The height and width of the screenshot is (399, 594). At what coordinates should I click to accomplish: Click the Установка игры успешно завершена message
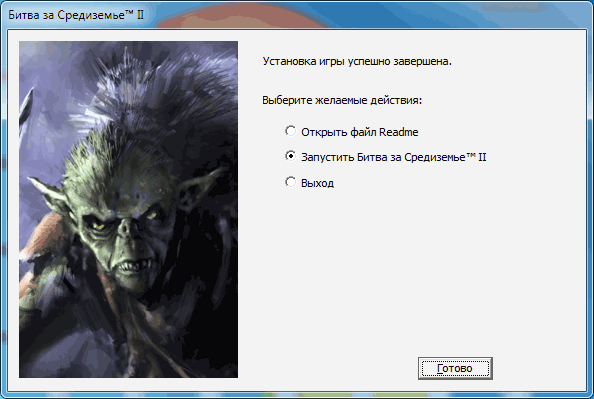point(357,61)
